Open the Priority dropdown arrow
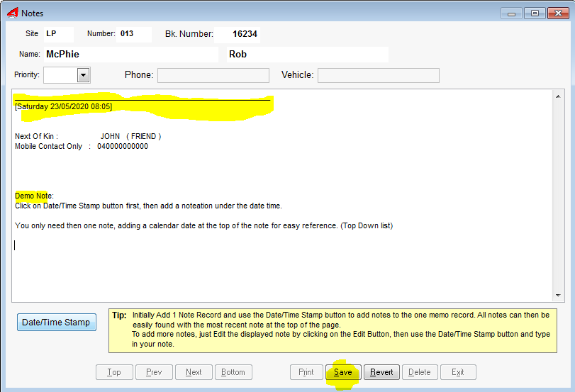 click(84, 75)
